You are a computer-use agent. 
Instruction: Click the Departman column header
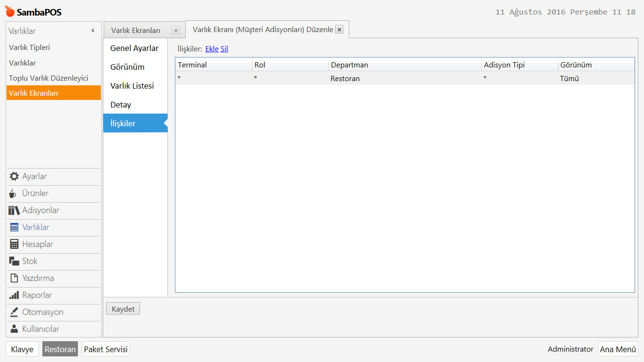tap(405, 65)
